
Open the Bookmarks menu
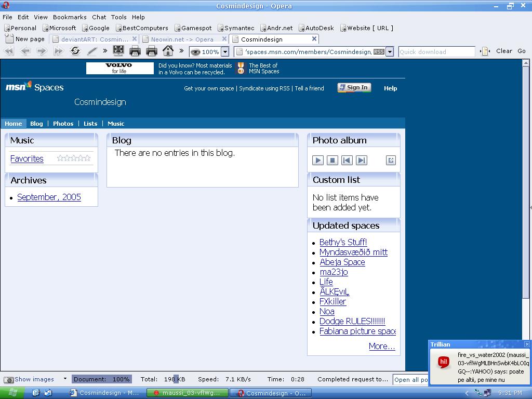pyautogui.click(x=70, y=17)
